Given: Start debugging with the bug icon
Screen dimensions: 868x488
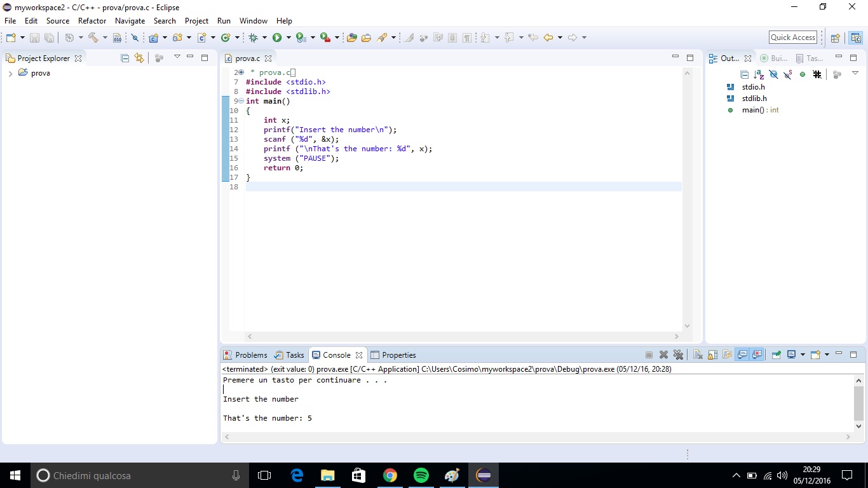Looking at the screenshot, I should coord(254,38).
